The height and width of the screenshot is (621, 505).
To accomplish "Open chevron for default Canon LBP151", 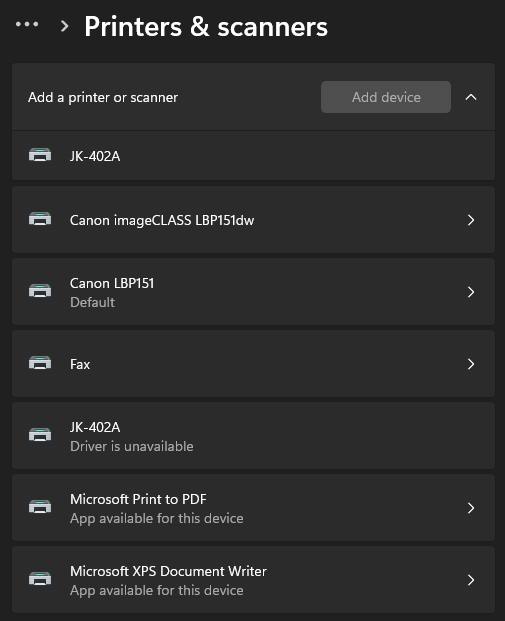I will (471, 292).
